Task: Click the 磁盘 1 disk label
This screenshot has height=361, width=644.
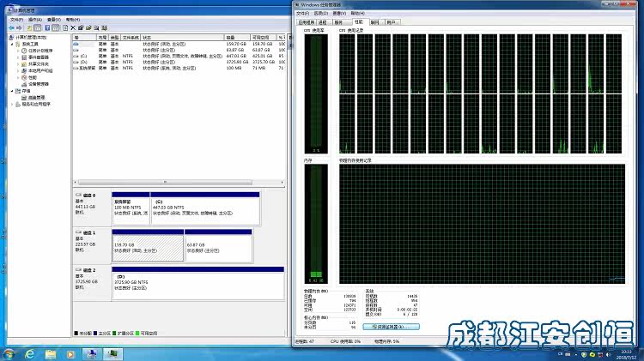Action: coord(89,232)
